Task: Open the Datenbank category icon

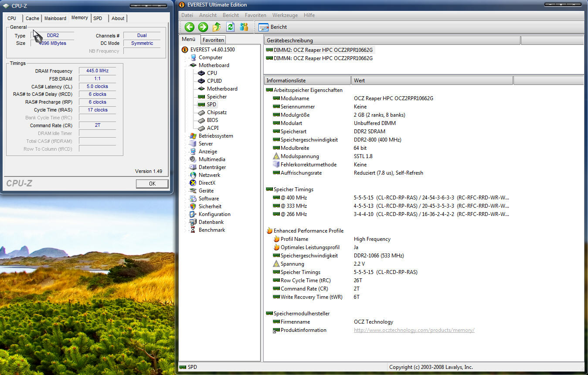Action: click(193, 222)
